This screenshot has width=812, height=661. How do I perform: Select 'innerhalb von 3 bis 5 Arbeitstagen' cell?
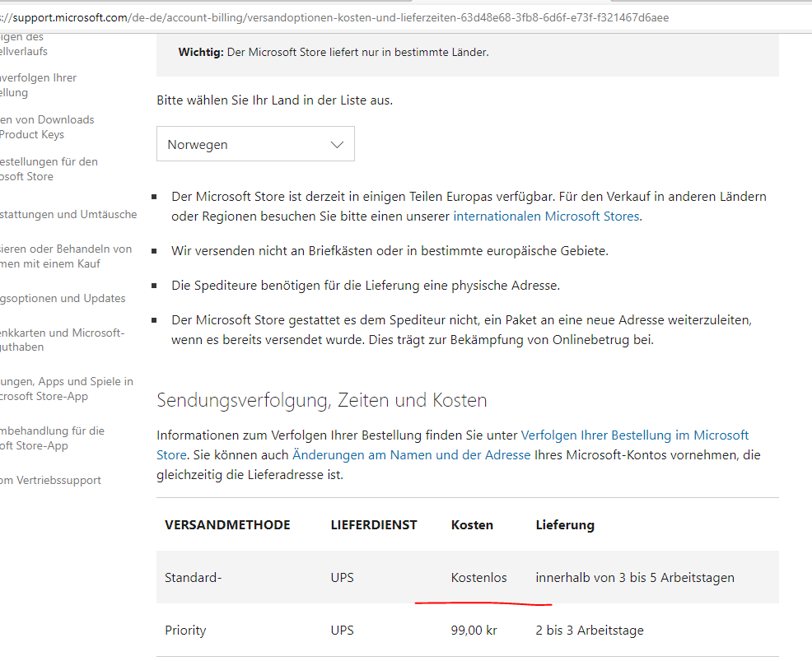635,578
